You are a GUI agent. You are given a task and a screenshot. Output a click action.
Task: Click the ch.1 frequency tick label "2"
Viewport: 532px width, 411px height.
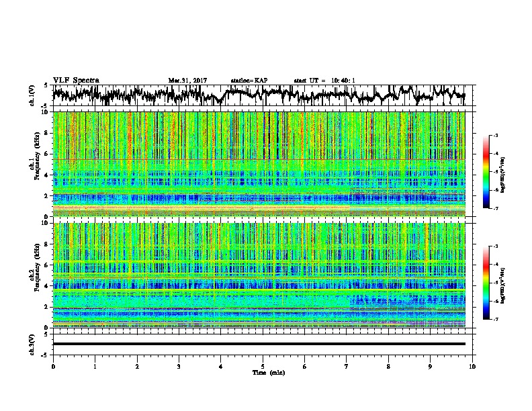pos(48,195)
